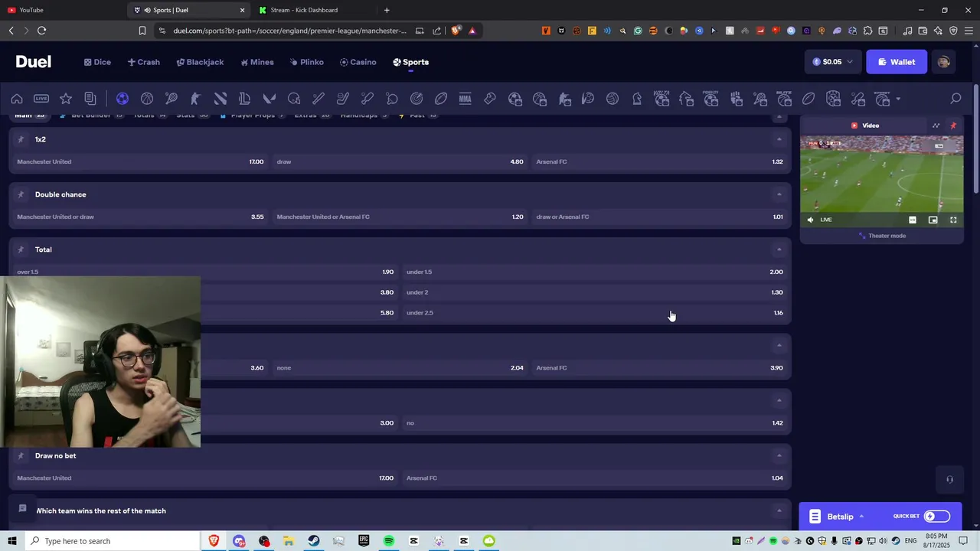Collapse the Double chance market
Screen dimensions: 980x551
pos(779,194)
